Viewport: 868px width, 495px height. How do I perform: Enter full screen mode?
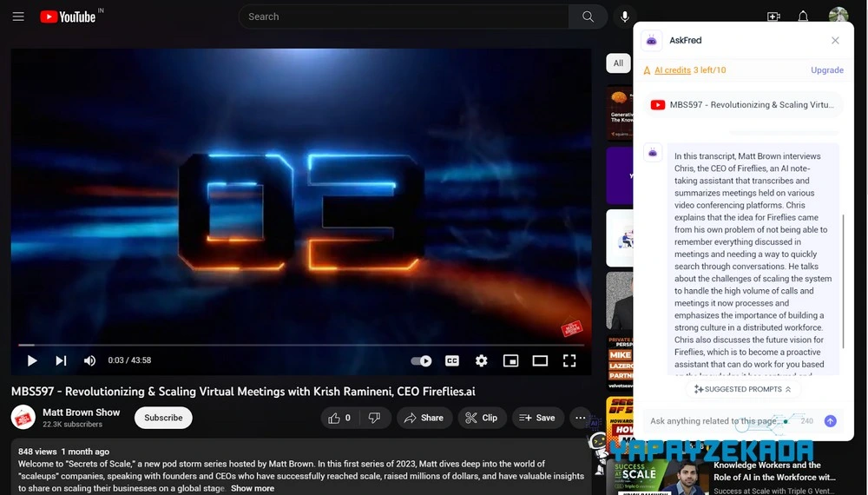click(x=569, y=360)
